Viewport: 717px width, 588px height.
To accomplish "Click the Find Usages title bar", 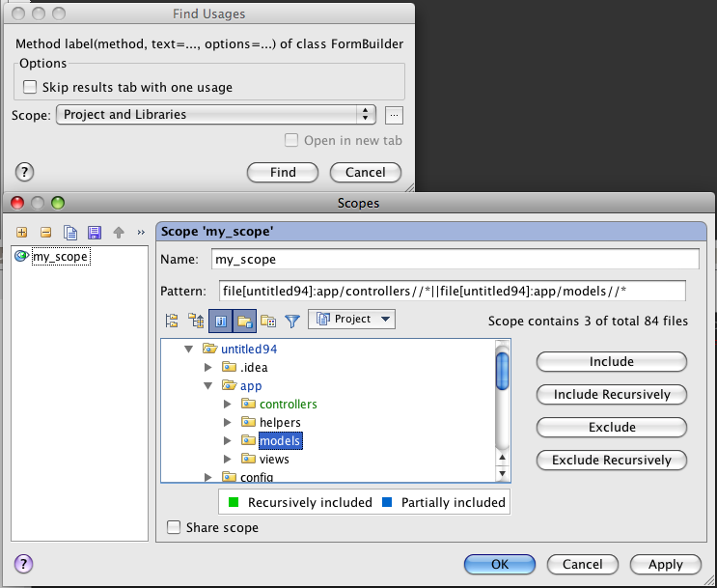I will click(209, 14).
